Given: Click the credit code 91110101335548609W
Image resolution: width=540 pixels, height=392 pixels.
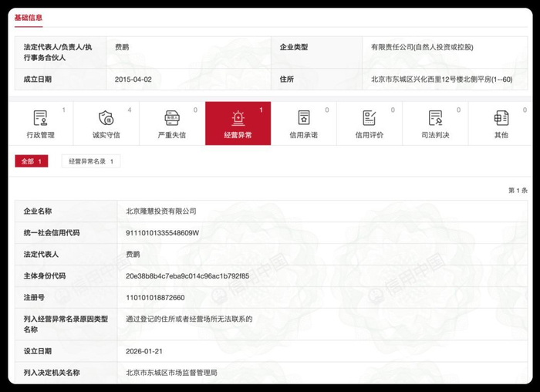Looking at the screenshot, I should (x=162, y=233).
